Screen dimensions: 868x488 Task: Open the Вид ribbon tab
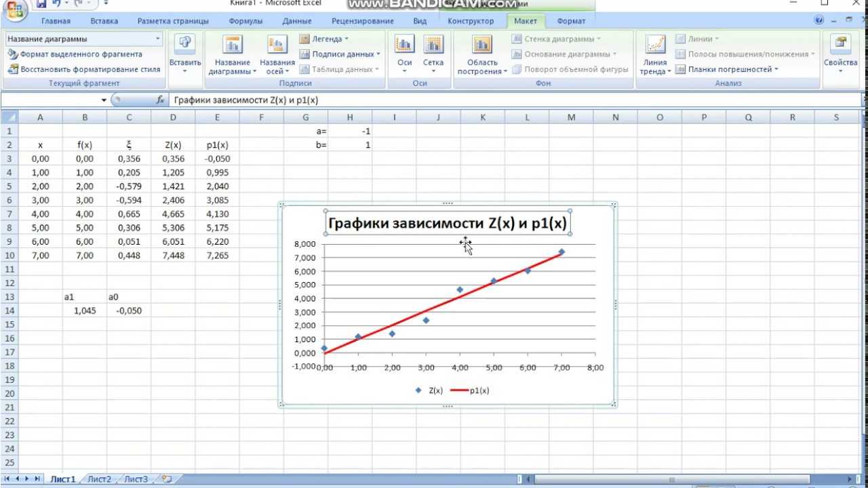tap(420, 21)
